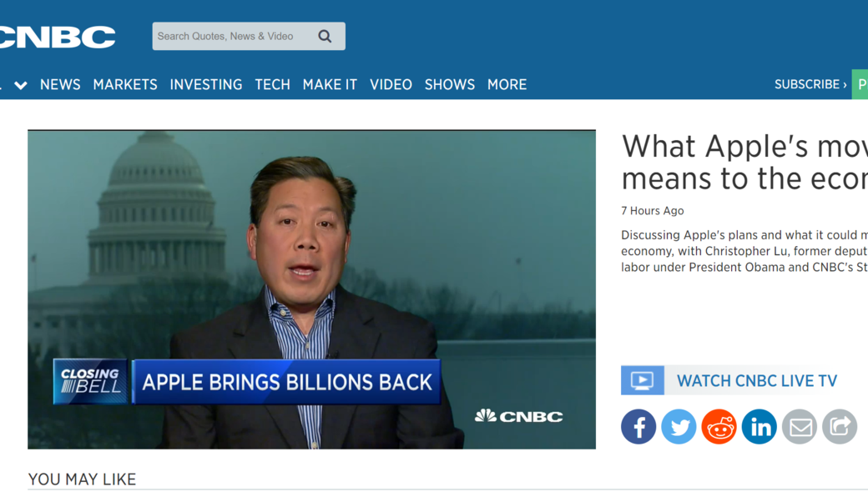Open the MORE navigation dropdown
Viewport: 868px width, 502px height.
coord(507,84)
